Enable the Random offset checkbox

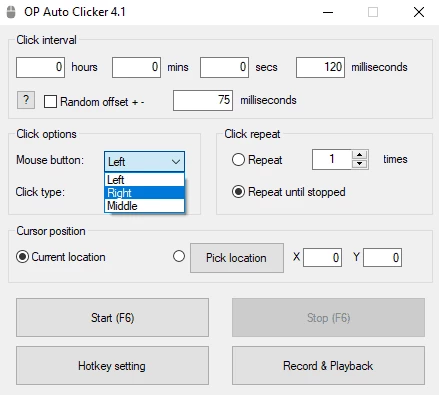click(x=50, y=101)
